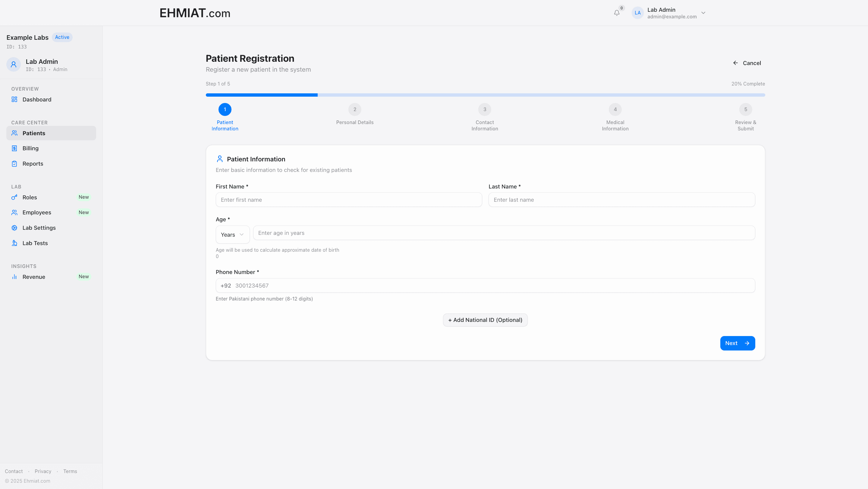The height and width of the screenshot is (489, 868).
Task: Click the notification bell icon
Action: [x=617, y=13]
